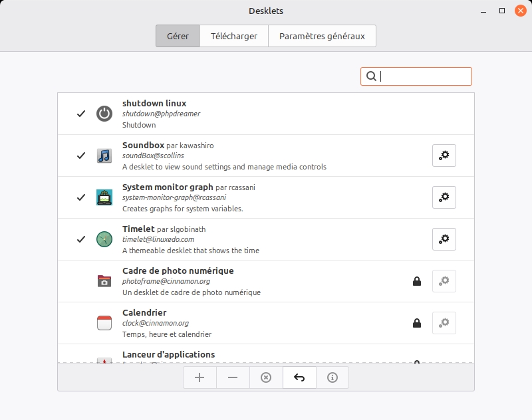The height and width of the screenshot is (420, 532).
Task: Click the Soundbox music note icon
Action: tap(104, 156)
